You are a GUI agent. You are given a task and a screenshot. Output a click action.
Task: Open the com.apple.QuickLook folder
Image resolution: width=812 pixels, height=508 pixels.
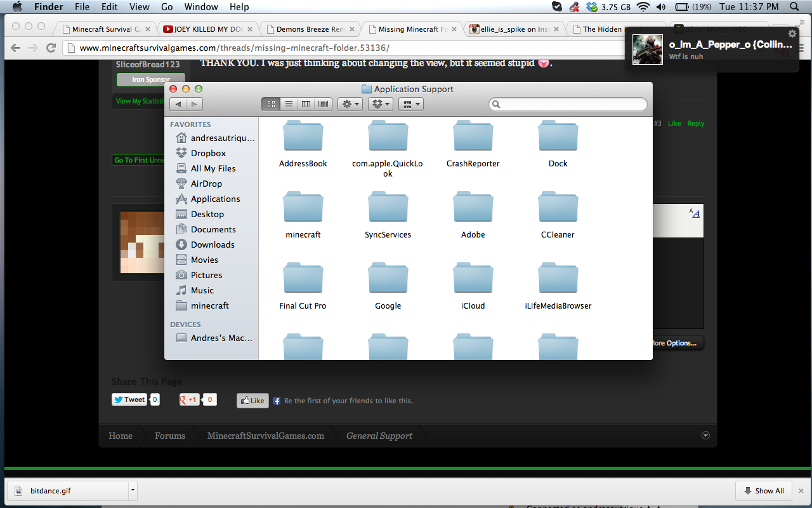(388, 136)
